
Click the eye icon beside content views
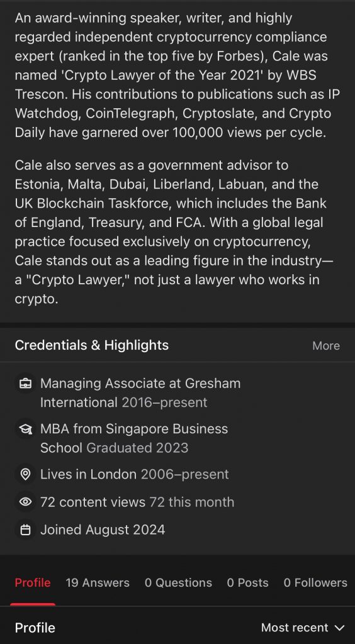pos(25,502)
